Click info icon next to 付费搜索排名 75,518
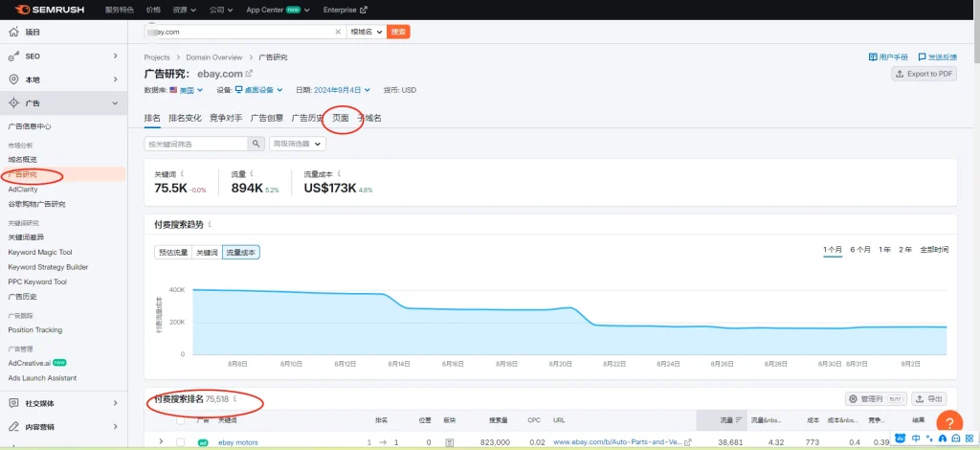The width and height of the screenshot is (980, 450). [235, 398]
